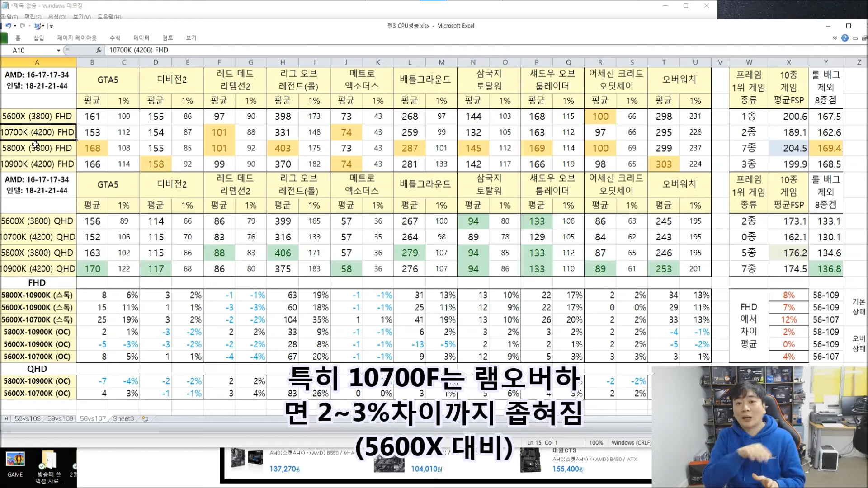Click highlighted cell 403 in League row

pyautogui.click(x=283, y=148)
